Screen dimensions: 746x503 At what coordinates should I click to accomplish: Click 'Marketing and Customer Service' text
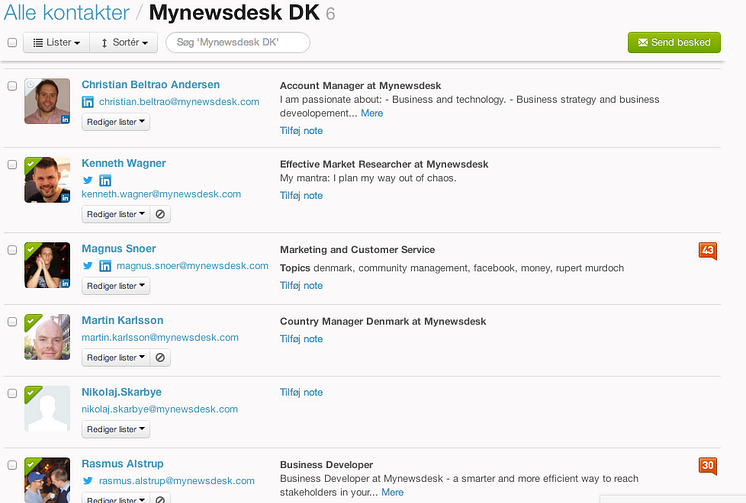tap(357, 250)
